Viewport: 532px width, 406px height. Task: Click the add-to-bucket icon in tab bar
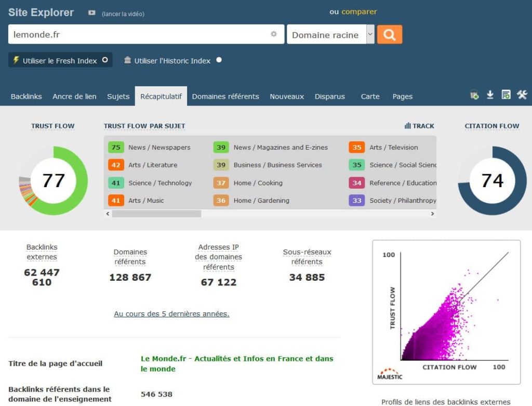tap(474, 95)
